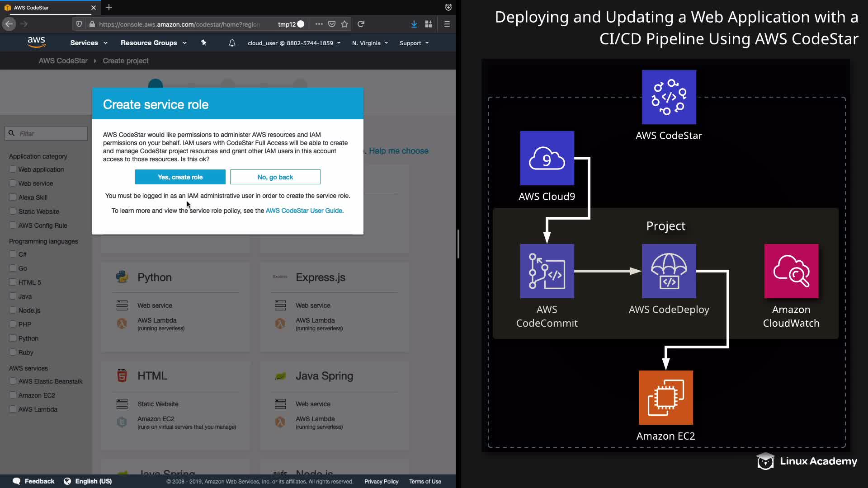The image size is (868, 488).
Task: Click the Yes, create role button
Action: 180,177
